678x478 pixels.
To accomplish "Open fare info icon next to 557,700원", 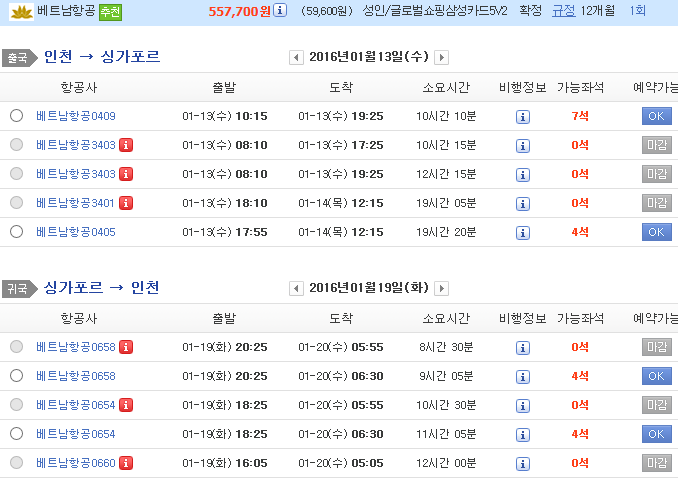I will point(280,10).
